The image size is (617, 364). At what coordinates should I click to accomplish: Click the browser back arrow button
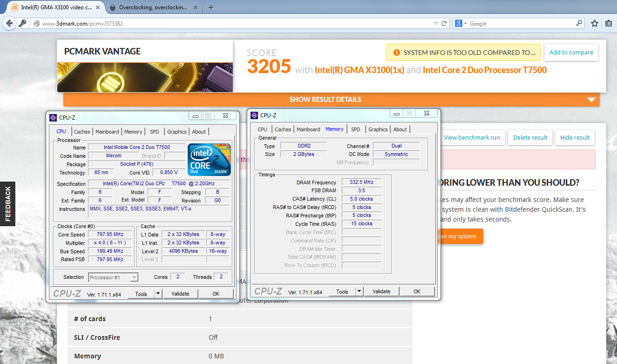point(9,23)
